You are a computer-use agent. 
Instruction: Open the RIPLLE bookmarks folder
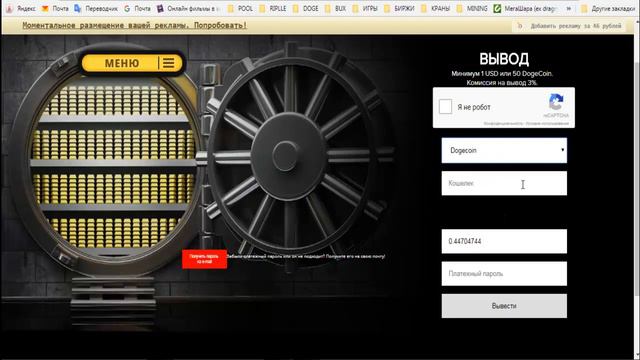[273, 8]
